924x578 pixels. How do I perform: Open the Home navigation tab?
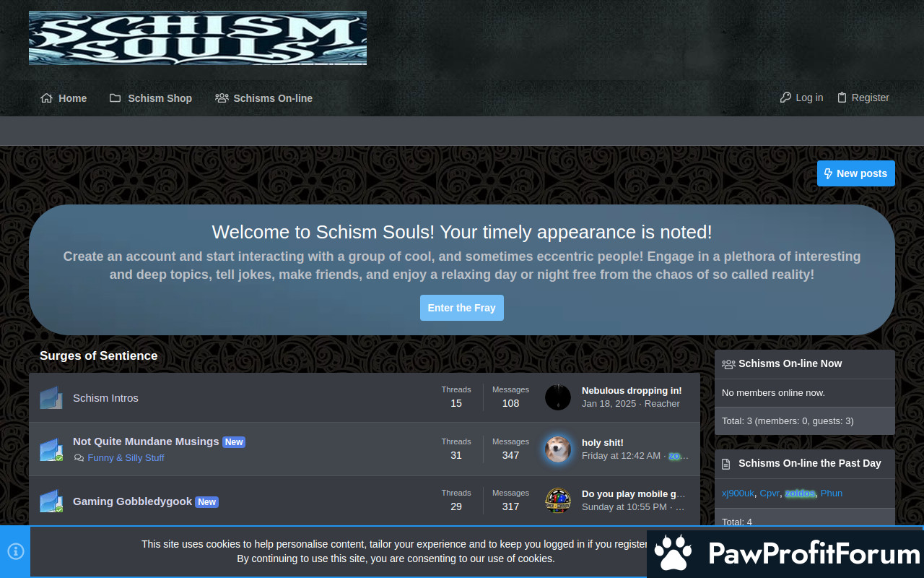(64, 98)
